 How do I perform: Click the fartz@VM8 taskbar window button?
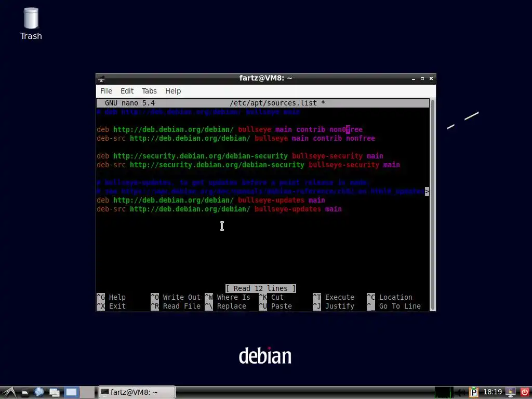pyautogui.click(x=137, y=393)
